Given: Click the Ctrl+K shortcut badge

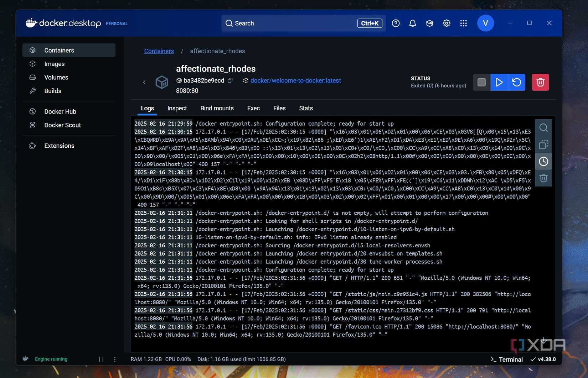Looking at the screenshot, I should [x=370, y=23].
